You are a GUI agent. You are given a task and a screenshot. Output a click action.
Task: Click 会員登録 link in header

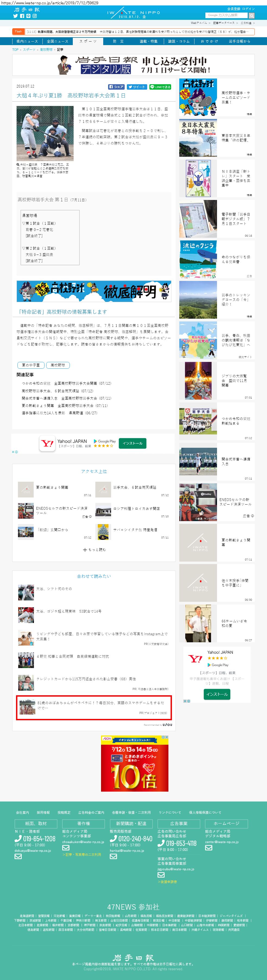(234, 9)
